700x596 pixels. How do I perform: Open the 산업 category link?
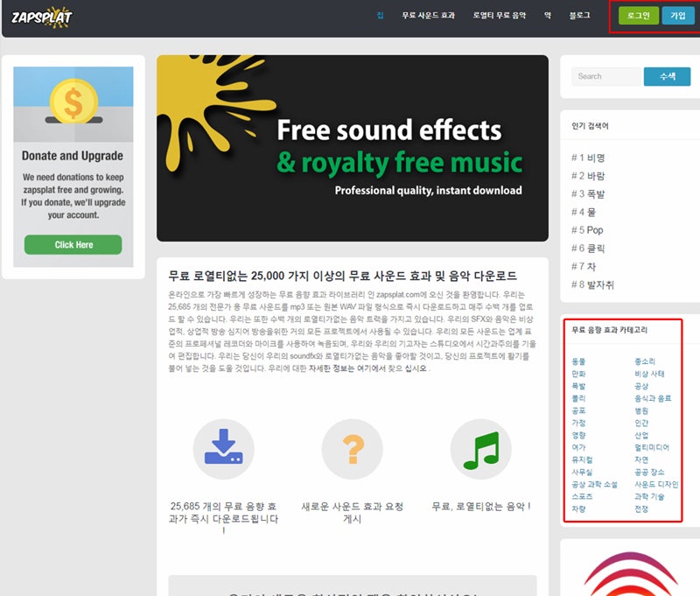(x=641, y=435)
